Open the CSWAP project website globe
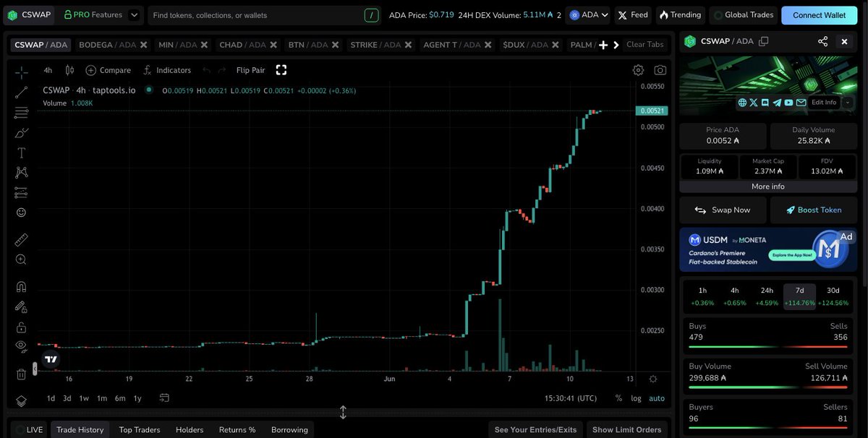The image size is (868, 438). tap(742, 103)
